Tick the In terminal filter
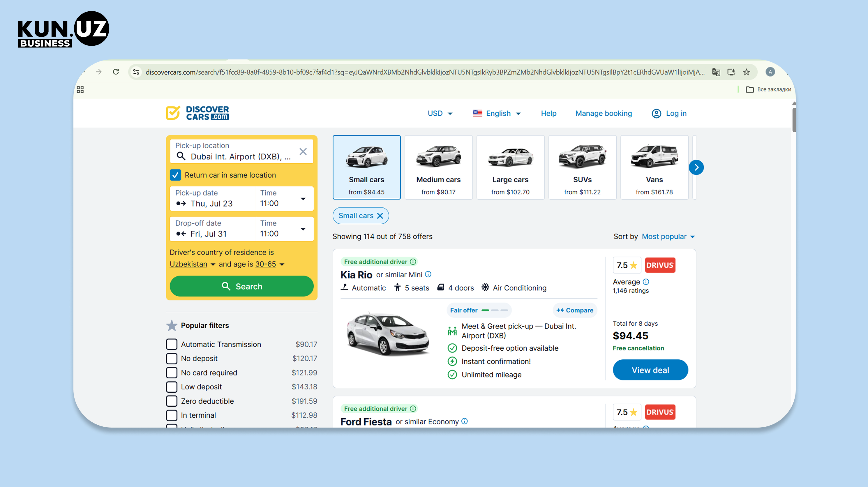This screenshot has height=487, width=868. (x=172, y=415)
